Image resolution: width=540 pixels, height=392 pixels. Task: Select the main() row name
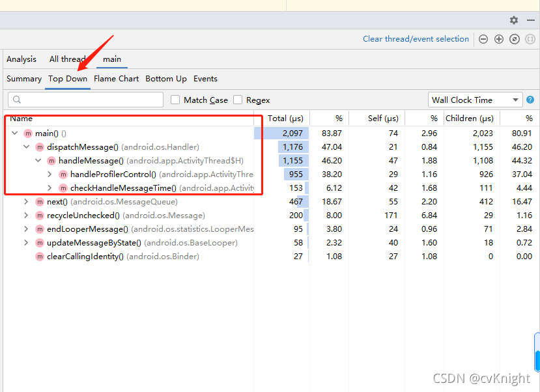point(46,133)
